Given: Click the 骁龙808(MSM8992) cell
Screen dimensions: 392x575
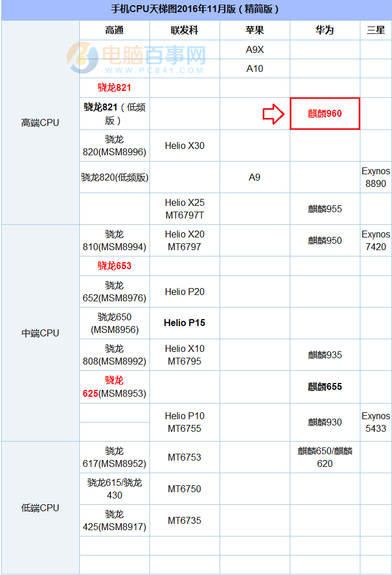Looking at the screenshot, I should 114,355.
